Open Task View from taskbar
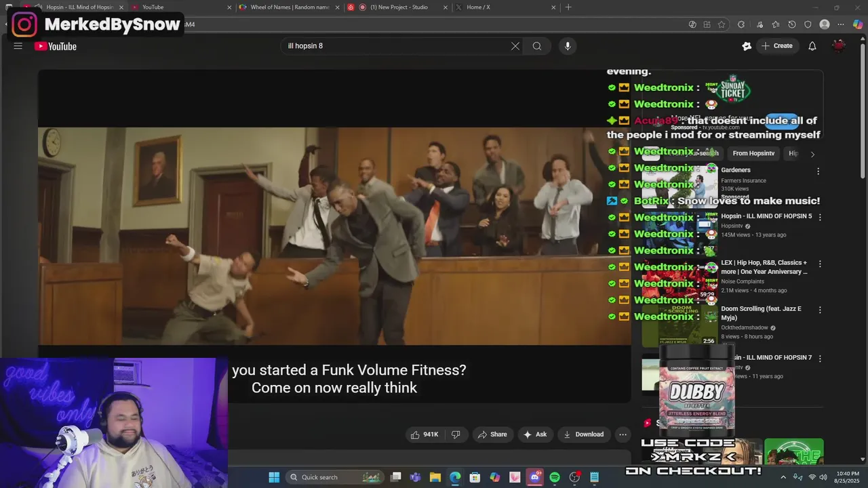Viewport: 868px width, 488px height. pos(396,477)
